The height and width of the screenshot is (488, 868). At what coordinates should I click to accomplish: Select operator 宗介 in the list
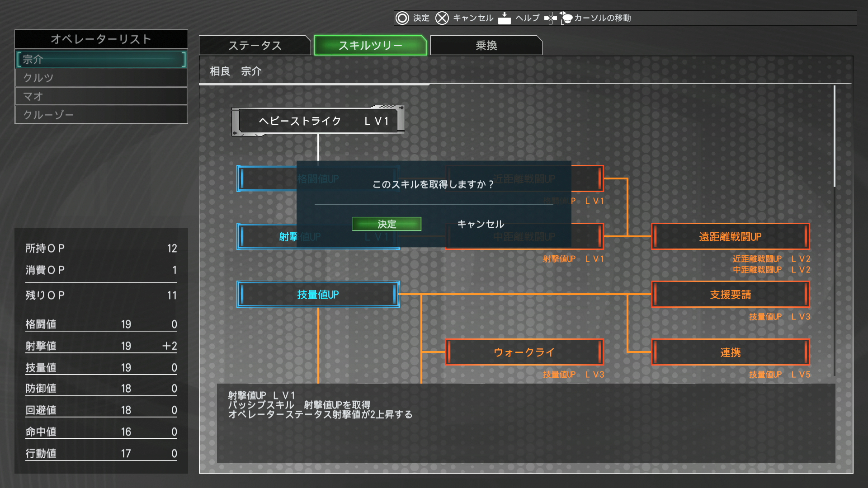[101, 59]
